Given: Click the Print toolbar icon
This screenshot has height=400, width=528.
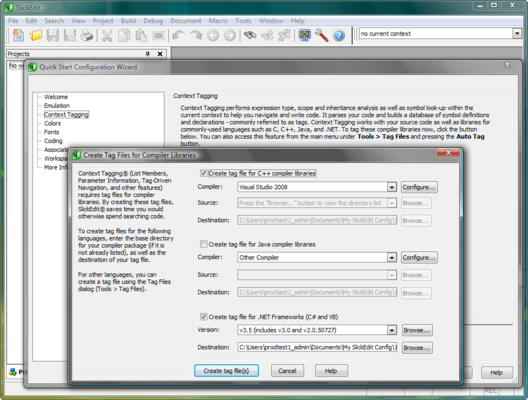Looking at the screenshot, I should point(87,35).
